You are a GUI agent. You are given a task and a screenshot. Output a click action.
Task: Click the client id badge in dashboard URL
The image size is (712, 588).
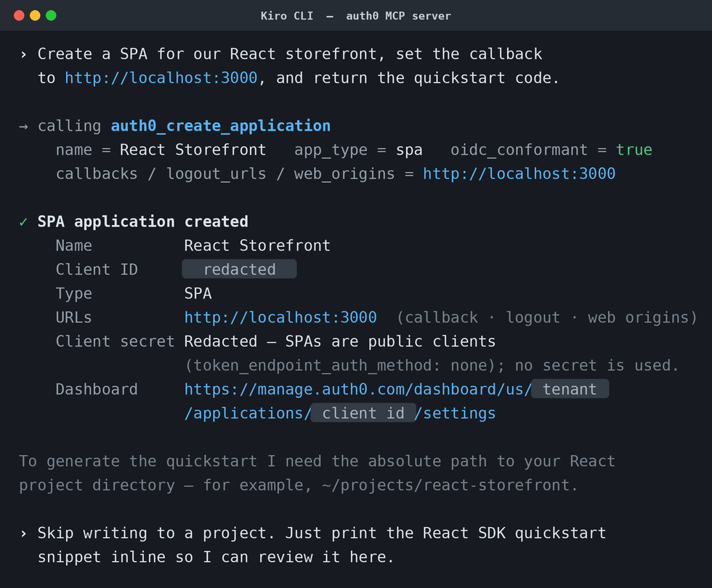[x=363, y=413]
